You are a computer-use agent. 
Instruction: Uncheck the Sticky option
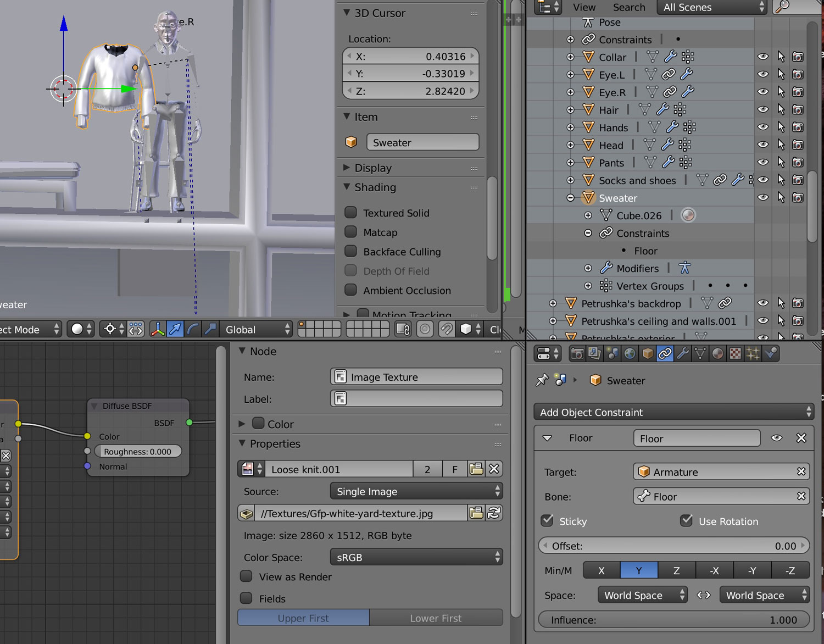(547, 521)
